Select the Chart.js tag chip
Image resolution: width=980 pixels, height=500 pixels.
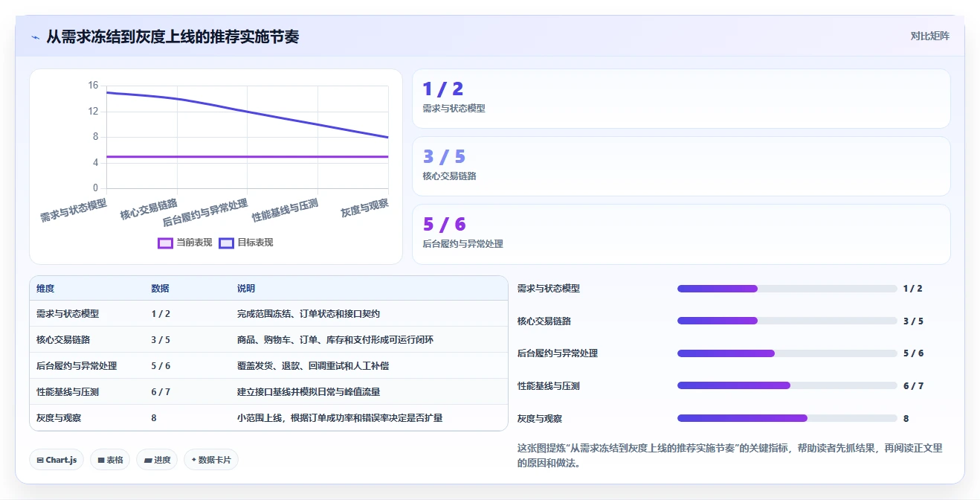tap(57, 460)
